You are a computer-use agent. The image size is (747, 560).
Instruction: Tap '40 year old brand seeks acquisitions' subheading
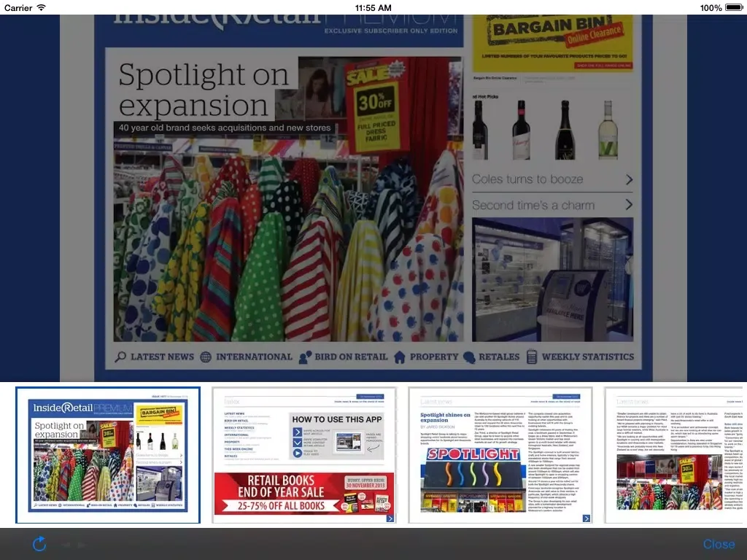(x=225, y=128)
